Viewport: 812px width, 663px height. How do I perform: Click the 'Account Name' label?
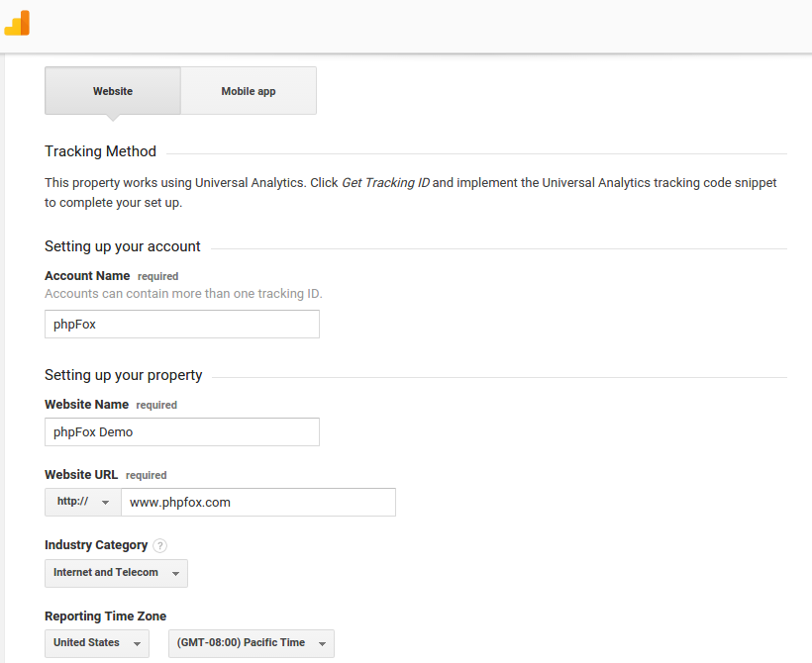click(x=87, y=276)
